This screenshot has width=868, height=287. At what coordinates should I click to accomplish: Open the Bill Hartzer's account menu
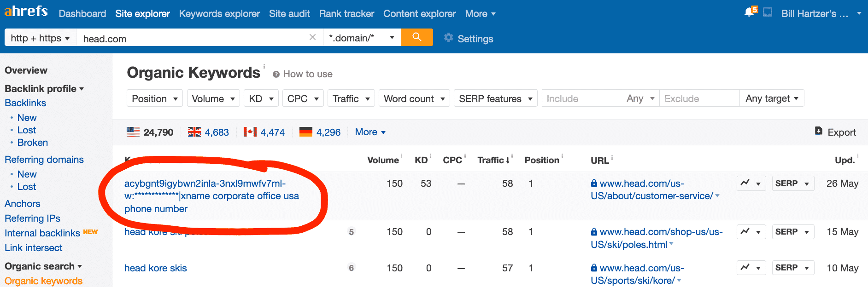(821, 13)
